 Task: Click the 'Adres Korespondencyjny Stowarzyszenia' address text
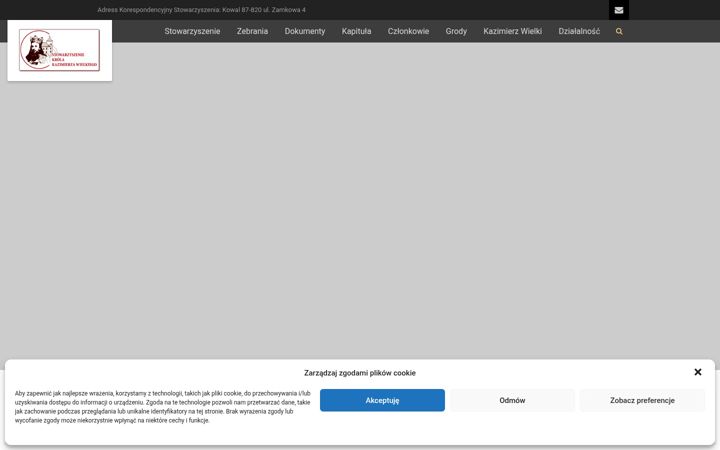tap(201, 10)
